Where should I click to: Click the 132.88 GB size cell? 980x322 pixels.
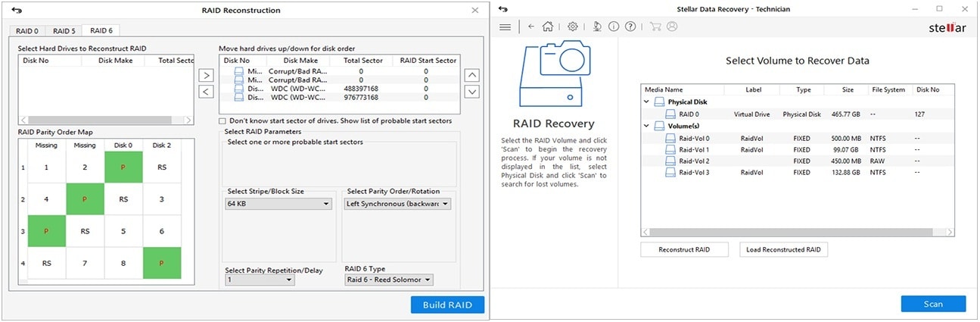coord(846,173)
